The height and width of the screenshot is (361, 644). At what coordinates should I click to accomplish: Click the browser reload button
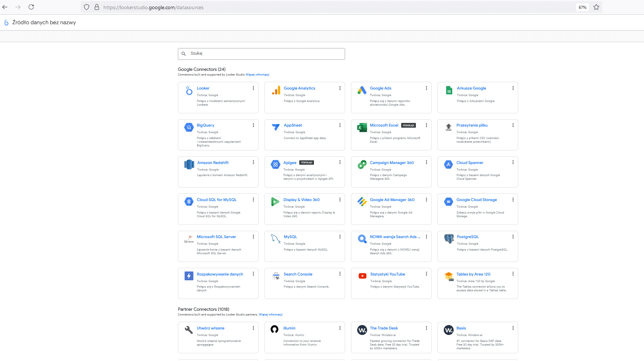31,7
